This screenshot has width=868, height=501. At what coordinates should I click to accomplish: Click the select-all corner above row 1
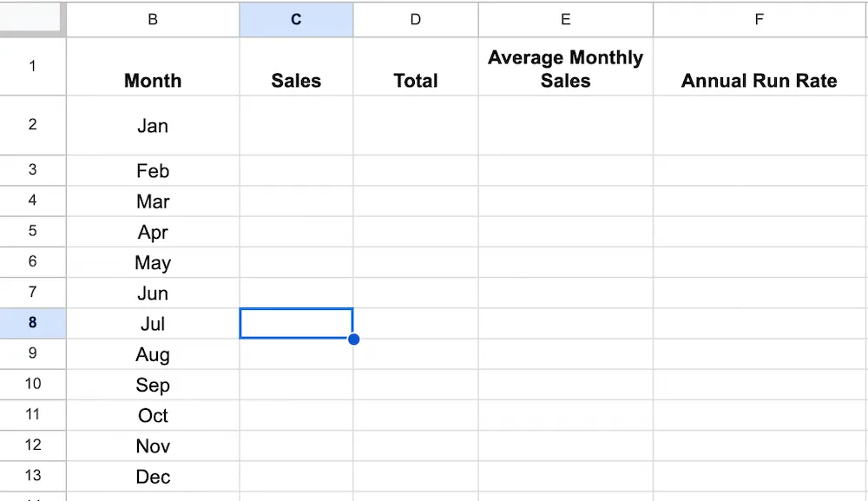tap(33, 19)
